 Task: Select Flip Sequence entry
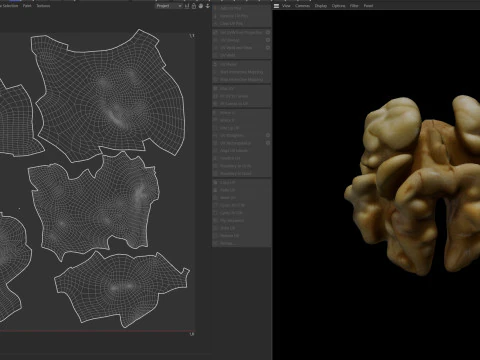tap(242, 221)
